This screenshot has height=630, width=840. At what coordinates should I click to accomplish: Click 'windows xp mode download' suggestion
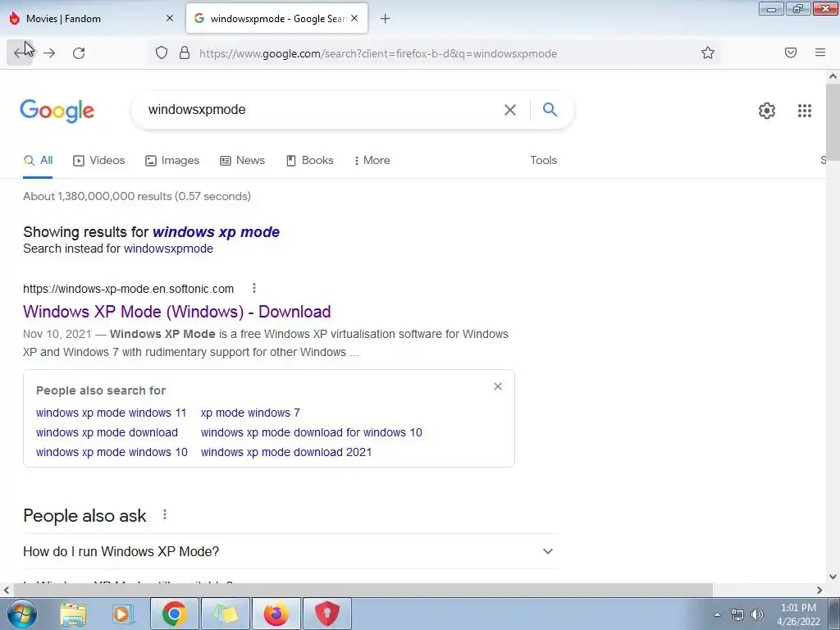(107, 432)
